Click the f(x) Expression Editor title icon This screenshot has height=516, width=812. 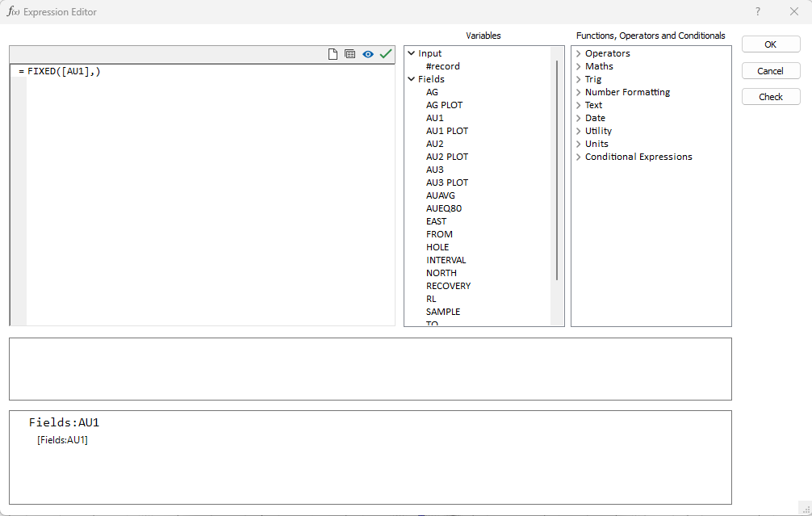pyautogui.click(x=13, y=12)
